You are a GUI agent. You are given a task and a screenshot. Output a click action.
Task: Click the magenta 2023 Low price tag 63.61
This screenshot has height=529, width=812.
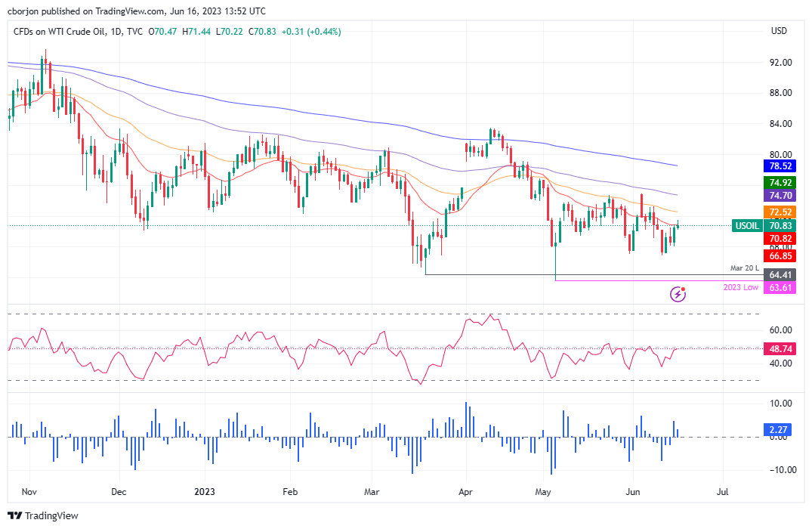(x=780, y=288)
